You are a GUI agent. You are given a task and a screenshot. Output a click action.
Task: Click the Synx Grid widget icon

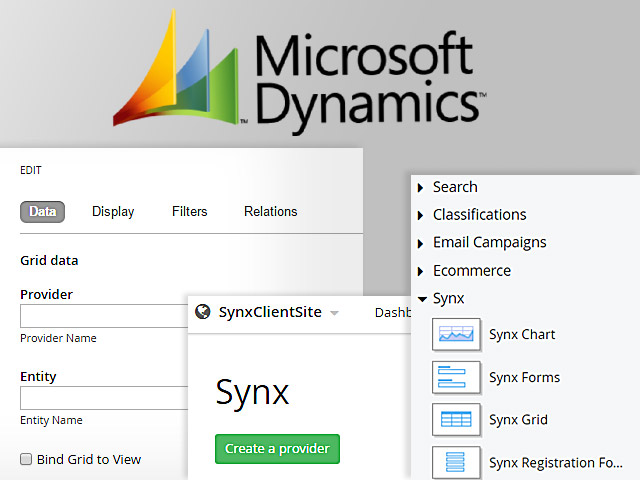pos(456,420)
